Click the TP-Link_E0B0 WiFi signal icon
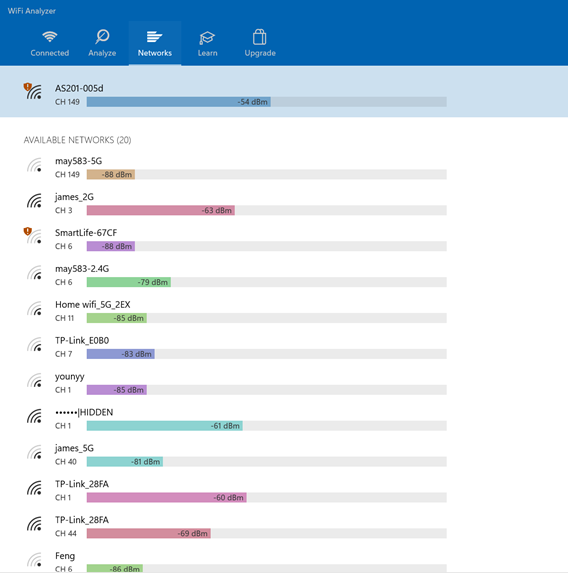The image size is (568, 573). (x=34, y=344)
